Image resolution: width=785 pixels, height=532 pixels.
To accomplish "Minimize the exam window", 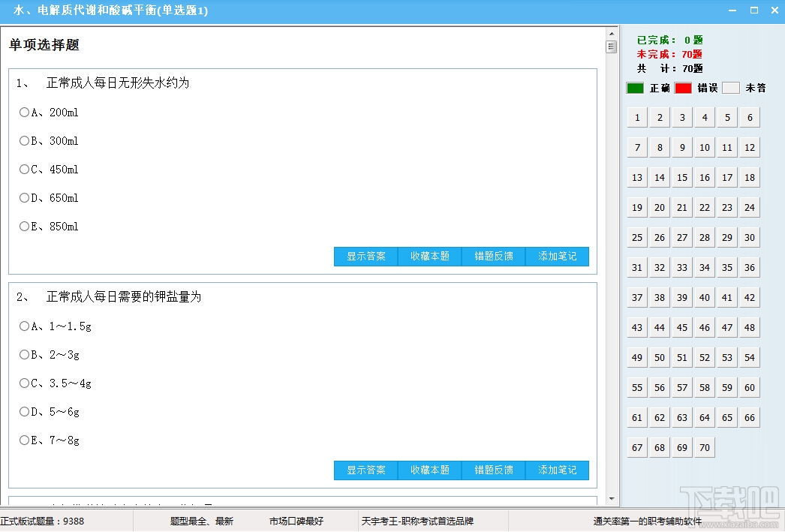I will (x=732, y=11).
